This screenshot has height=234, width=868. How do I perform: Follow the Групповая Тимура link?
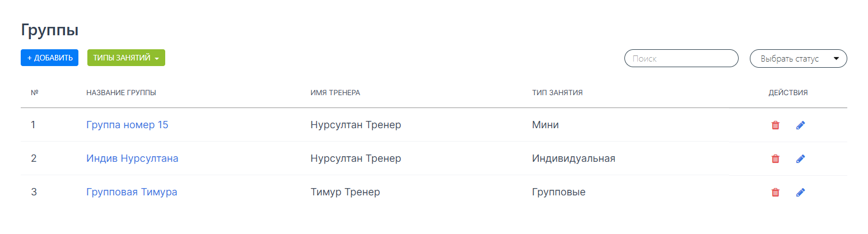point(132,192)
